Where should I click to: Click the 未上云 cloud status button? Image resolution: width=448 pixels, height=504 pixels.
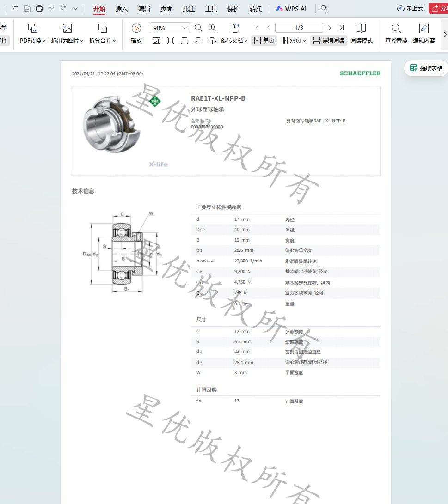pos(410,8)
